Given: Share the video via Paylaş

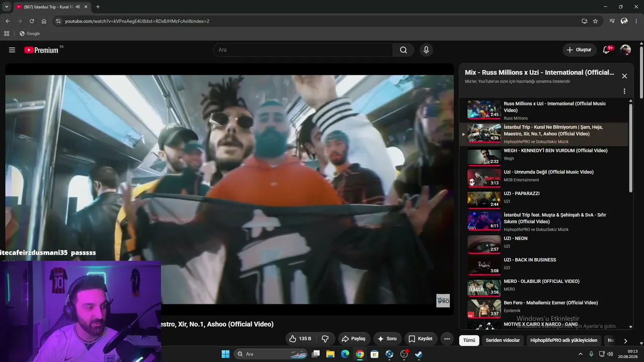Looking at the screenshot, I should [x=354, y=339].
